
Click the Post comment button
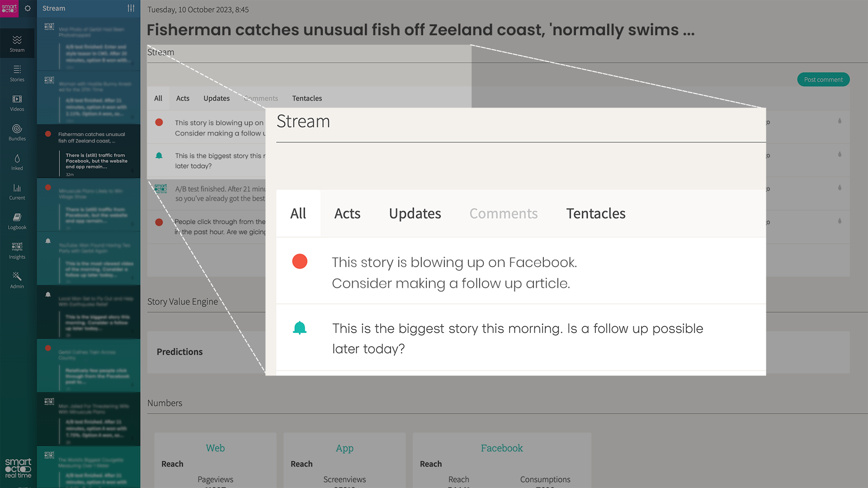point(823,80)
